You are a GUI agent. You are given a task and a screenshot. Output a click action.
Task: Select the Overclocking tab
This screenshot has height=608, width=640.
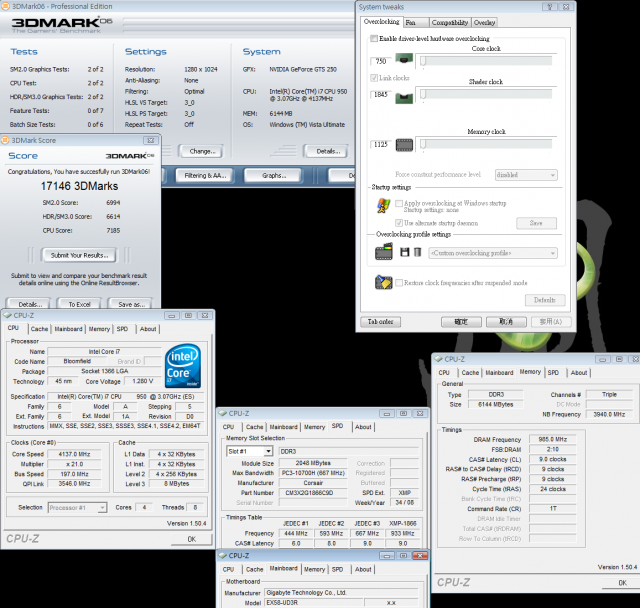point(382,22)
